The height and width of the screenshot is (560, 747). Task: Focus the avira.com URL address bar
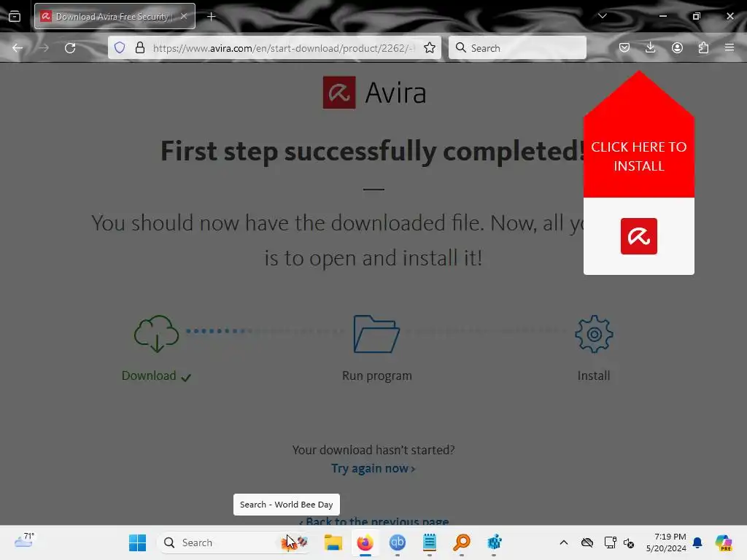284,48
